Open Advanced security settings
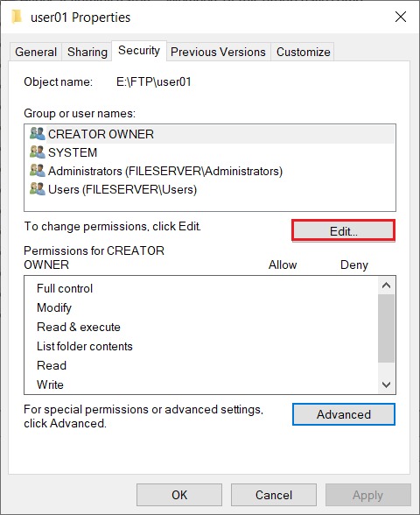Screen dimensions: 420x515 coord(344,414)
